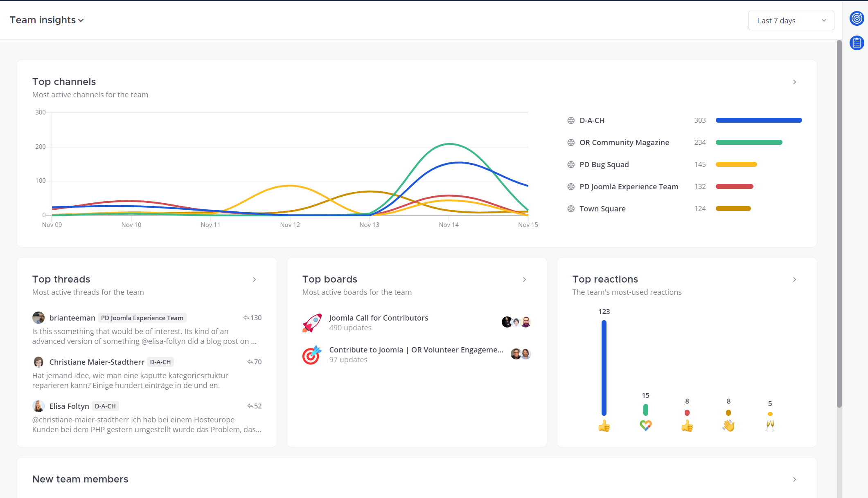The width and height of the screenshot is (868, 498).
Task: Open the Last 7 days timeframe dropdown
Action: click(x=791, y=20)
